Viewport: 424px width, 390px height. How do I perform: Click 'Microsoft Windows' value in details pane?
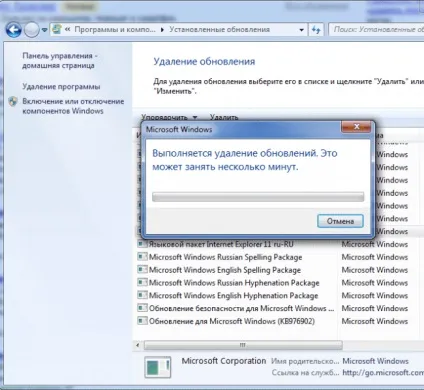click(375, 361)
